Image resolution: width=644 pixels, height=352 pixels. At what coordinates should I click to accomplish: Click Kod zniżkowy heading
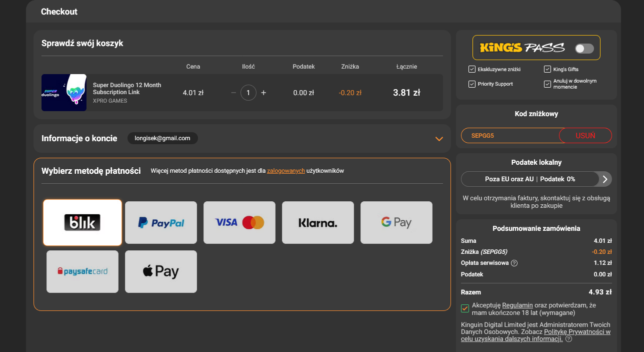(536, 114)
